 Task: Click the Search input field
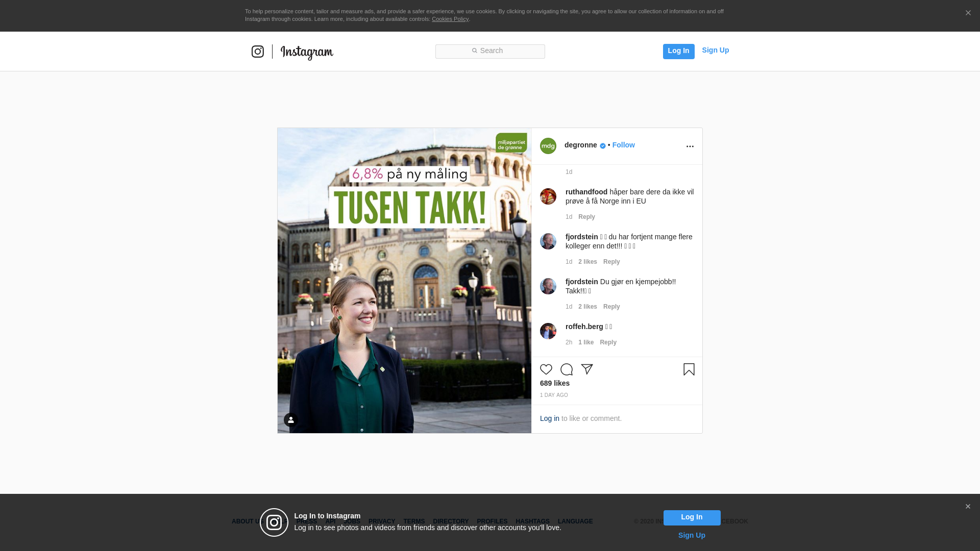[x=490, y=51]
